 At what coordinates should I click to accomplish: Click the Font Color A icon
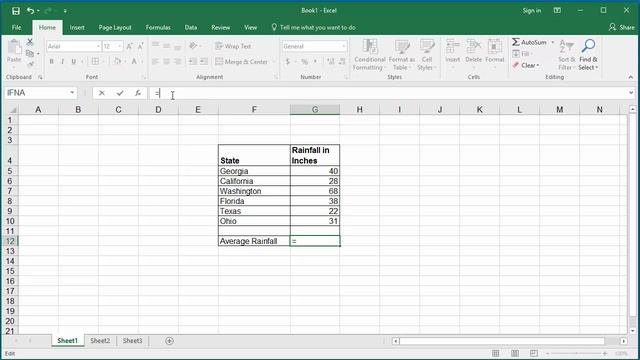tap(134, 62)
